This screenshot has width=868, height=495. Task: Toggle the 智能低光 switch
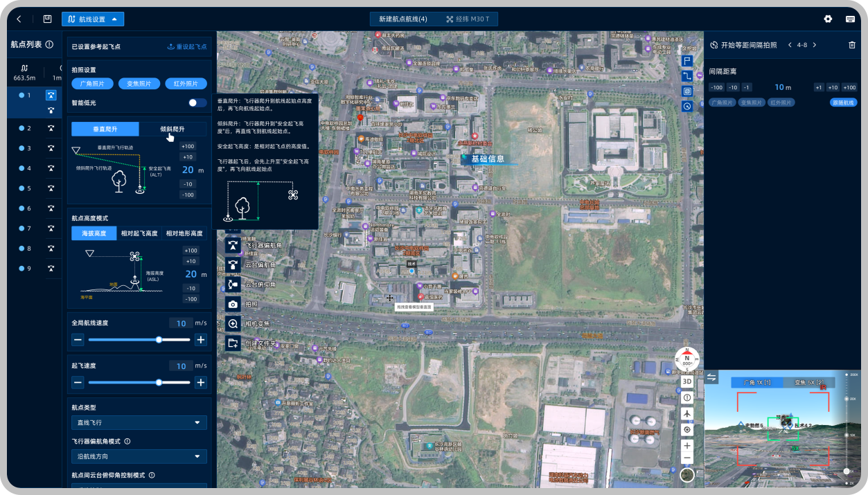coord(197,102)
